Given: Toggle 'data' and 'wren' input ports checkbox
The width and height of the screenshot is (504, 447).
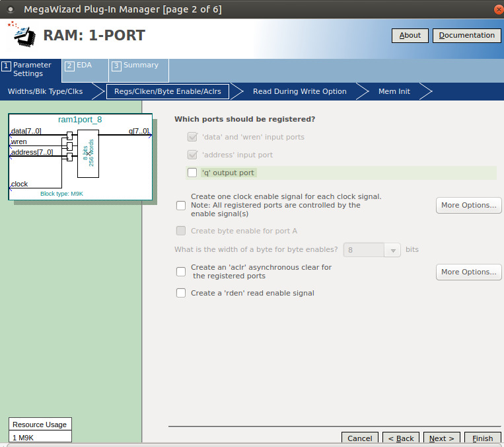Looking at the screenshot, I should [192, 137].
